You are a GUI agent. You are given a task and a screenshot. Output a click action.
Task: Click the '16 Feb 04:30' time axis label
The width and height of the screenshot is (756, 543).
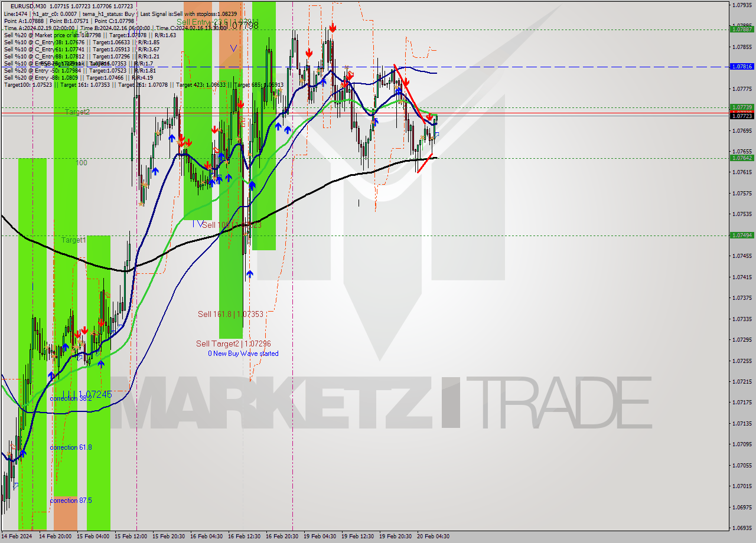206,537
